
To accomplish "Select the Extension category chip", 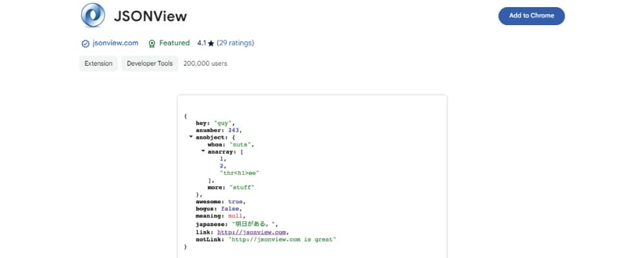I will coord(99,63).
